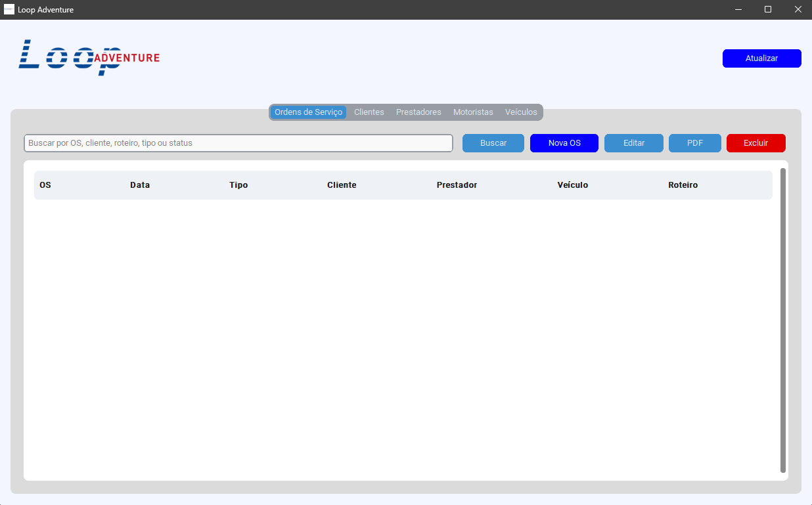
Task: Open the Ordens de Serviço tab
Action: pos(308,112)
